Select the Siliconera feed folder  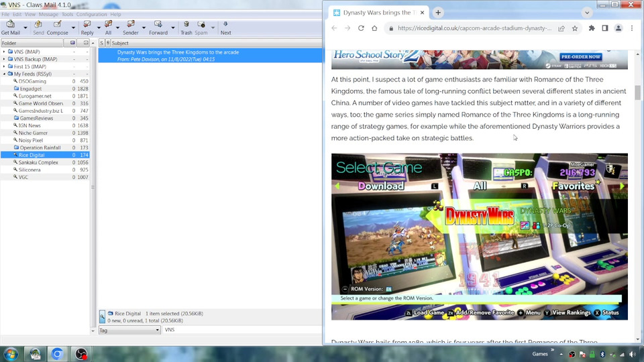point(30,170)
